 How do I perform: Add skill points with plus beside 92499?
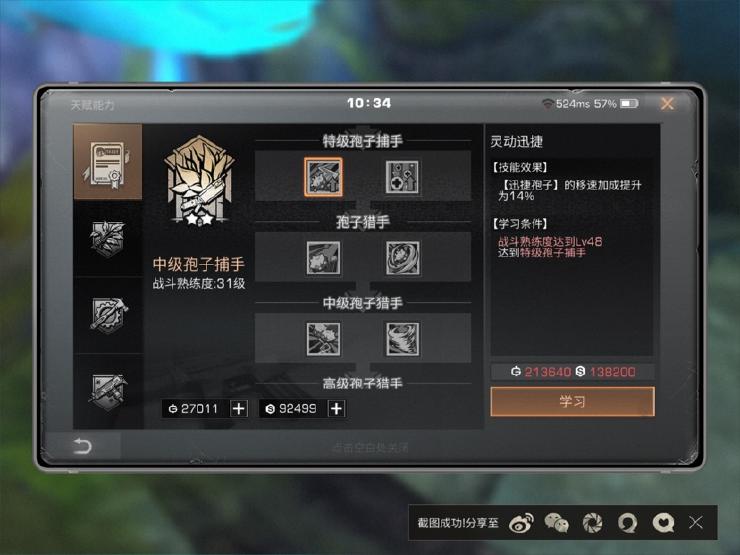pos(336,409)
